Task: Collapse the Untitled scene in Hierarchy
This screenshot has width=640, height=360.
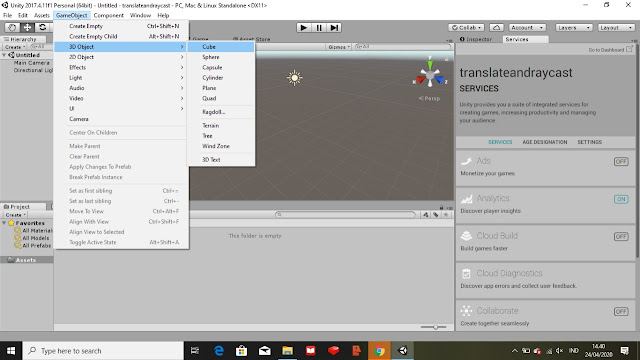Action: pyautogui.click(x=4, y=55)
